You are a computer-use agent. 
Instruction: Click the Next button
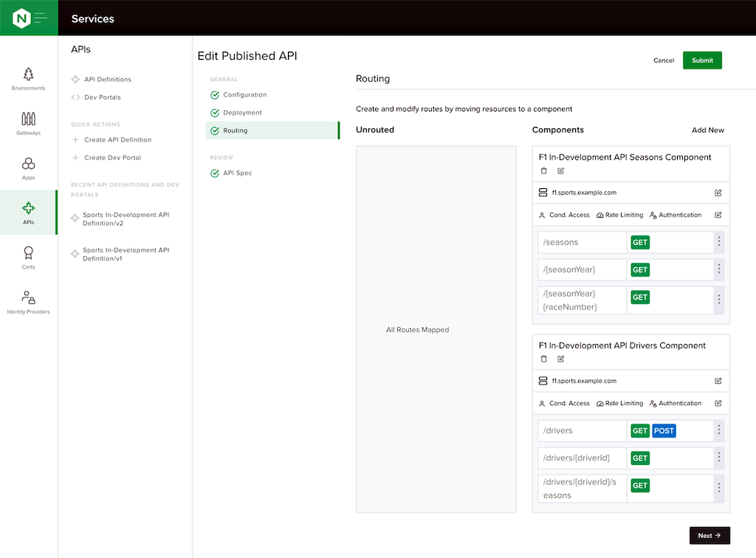709,535
